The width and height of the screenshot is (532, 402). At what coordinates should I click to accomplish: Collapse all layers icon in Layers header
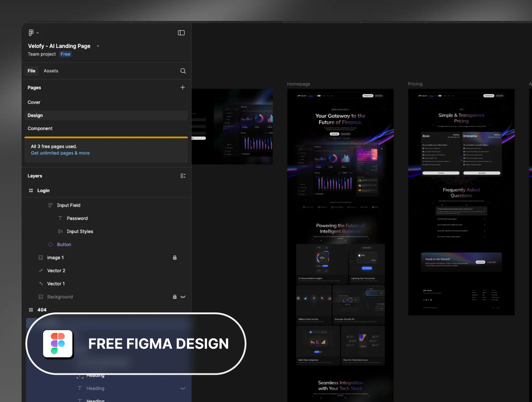click(183, 176)
